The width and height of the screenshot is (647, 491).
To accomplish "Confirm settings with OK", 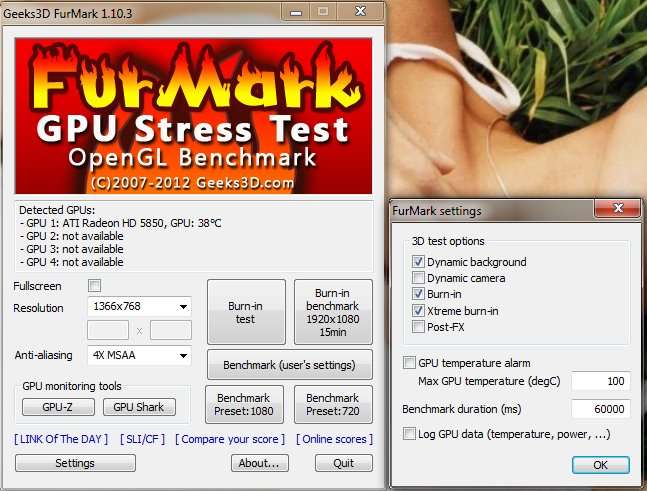I will (x=601, y=465).
